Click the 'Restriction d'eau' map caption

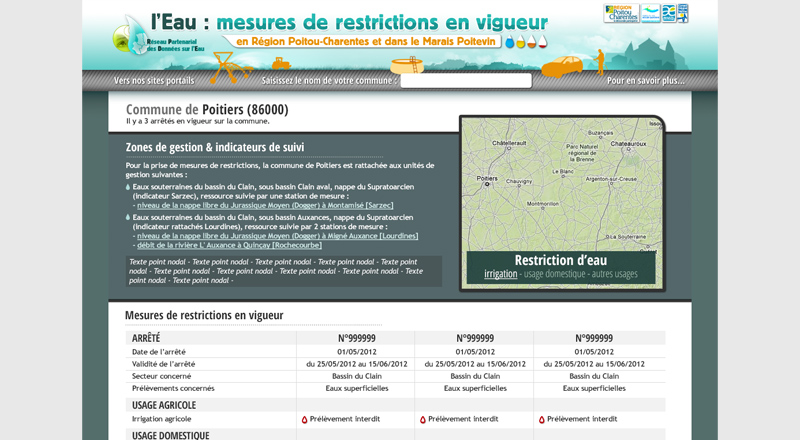click(x=561, y=260)
